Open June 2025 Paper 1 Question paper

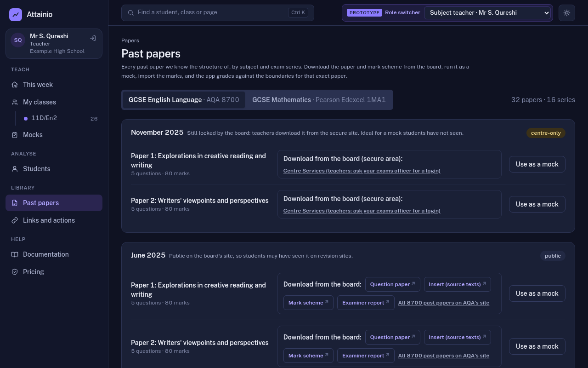click(x=393, y=284)
